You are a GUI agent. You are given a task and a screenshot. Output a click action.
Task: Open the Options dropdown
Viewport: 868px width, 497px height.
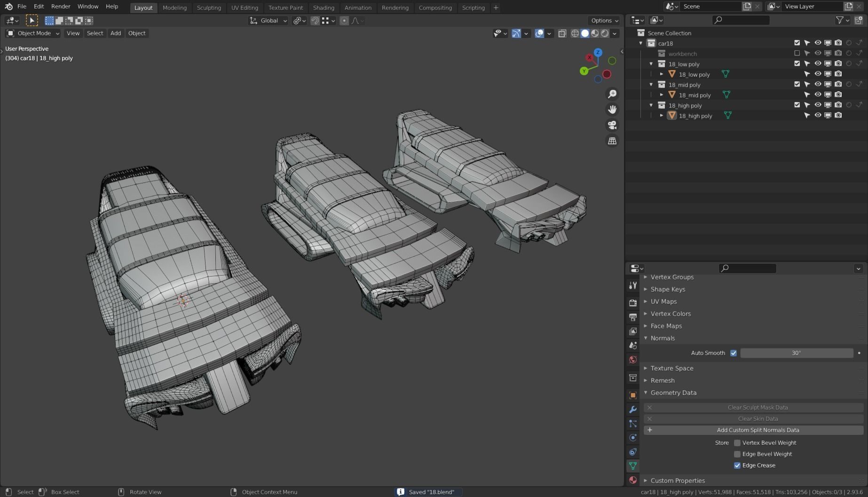[604, 21]
